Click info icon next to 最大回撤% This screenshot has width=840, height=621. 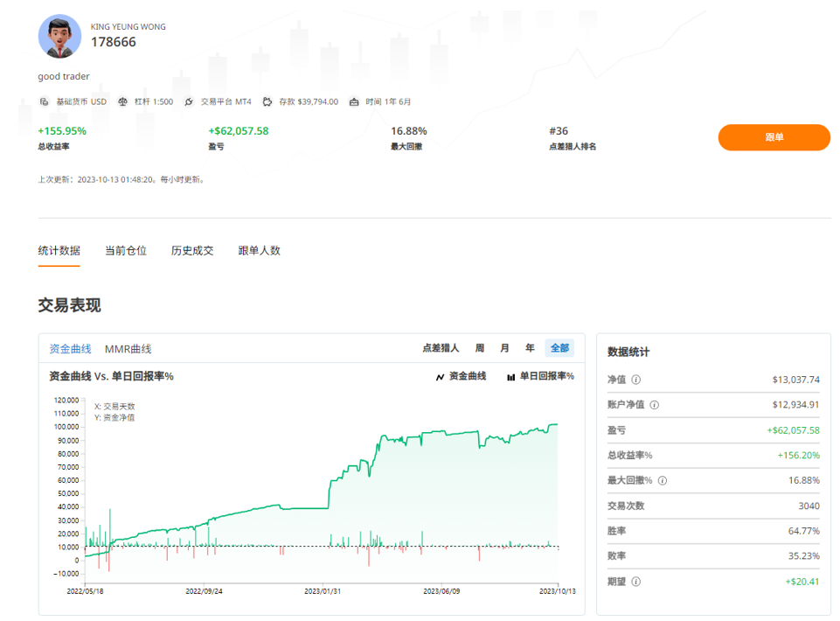pyautogui.click(x=662, y=480)
